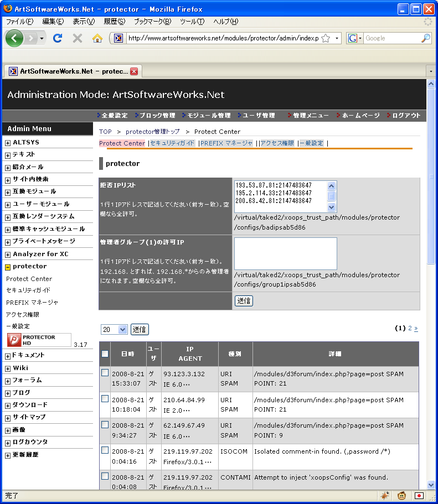Check the select-all checkbox in log header
The width and height of the screenshot is (438, 504).
(x=105, y=354)
